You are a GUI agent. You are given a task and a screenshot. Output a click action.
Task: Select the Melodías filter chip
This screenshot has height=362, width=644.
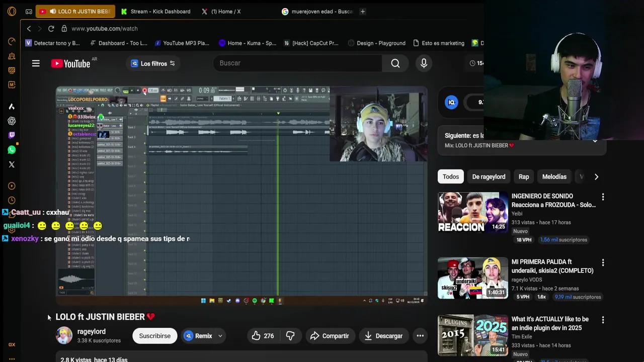[x=554, y=177]
